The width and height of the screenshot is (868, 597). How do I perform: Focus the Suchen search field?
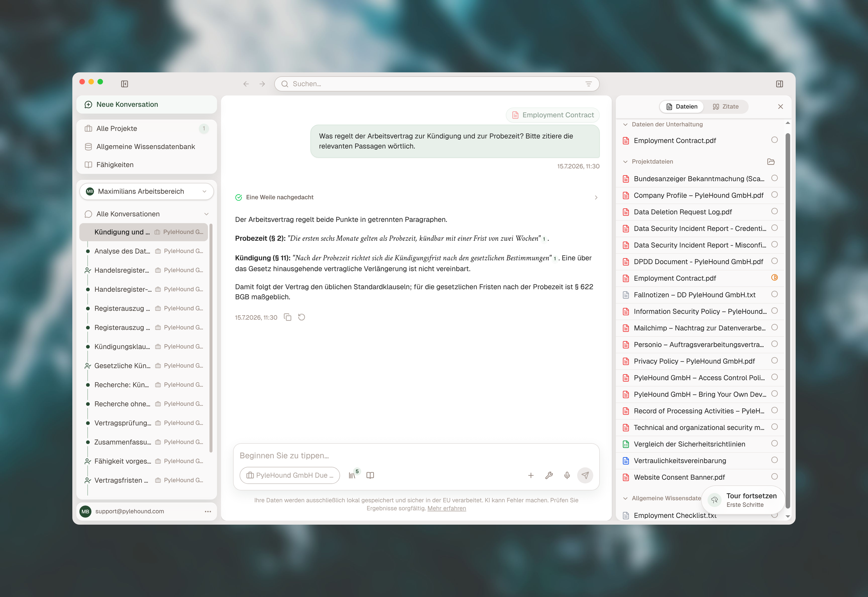(437, 84)
